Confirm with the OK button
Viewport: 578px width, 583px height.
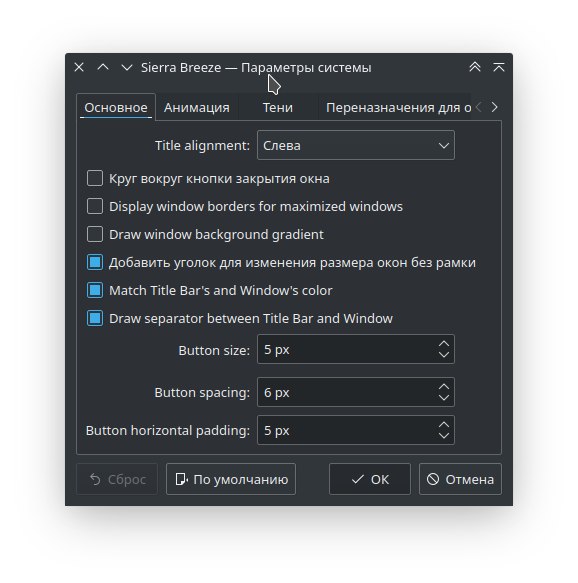[370, 479]
